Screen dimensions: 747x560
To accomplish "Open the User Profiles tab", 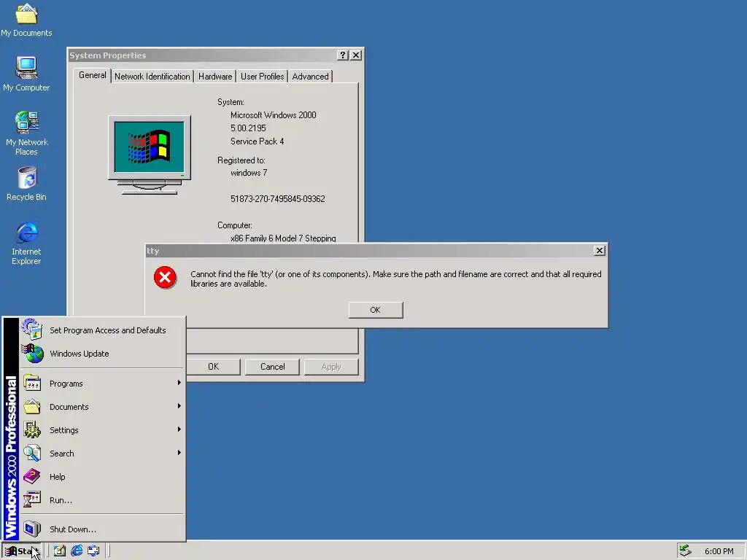I will click(x=262, y=77).
